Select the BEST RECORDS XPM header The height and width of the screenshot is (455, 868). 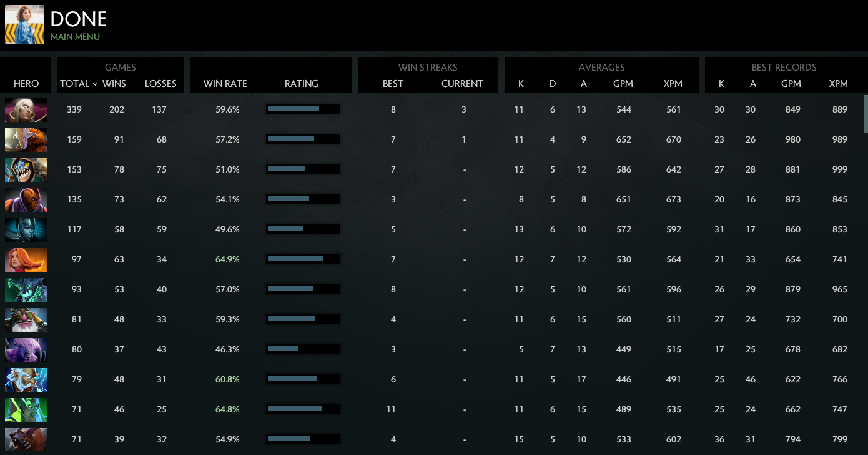pyautogui.click(x=839, y=83)
